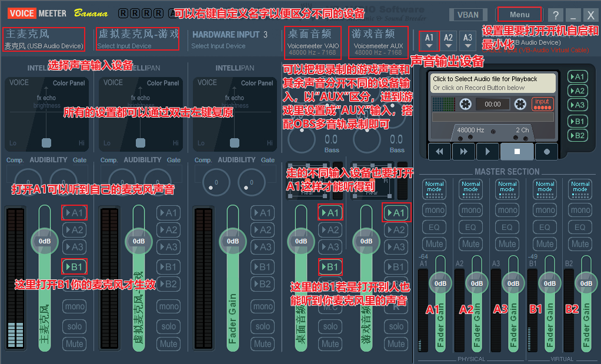
Task: Mute the 主麦克风 input strip
Action: pyautogui.click(x=75, y=343)
